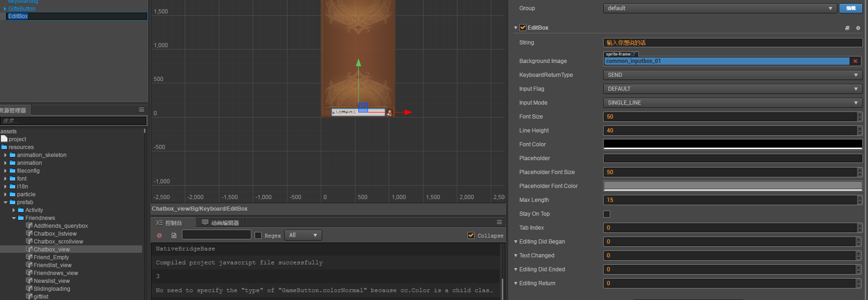Viewport: 868px width, 300px height.
Task: Open the assets panel hamburger menu
Action: pyautogui.click(x=142, y=110)
